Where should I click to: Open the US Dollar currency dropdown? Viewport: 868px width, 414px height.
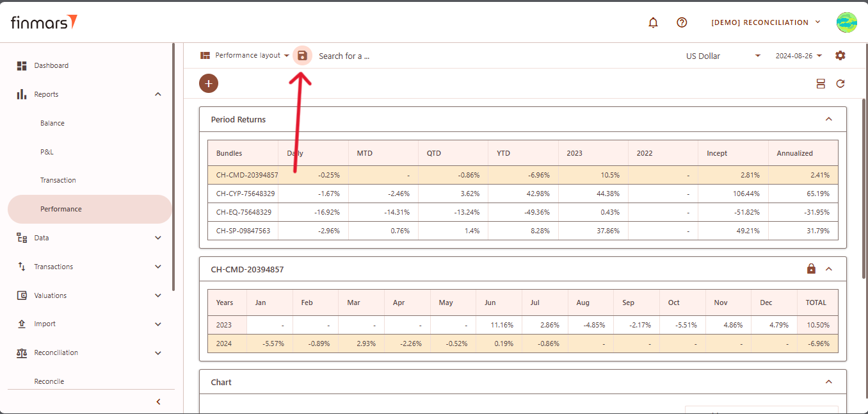point(723,56)
